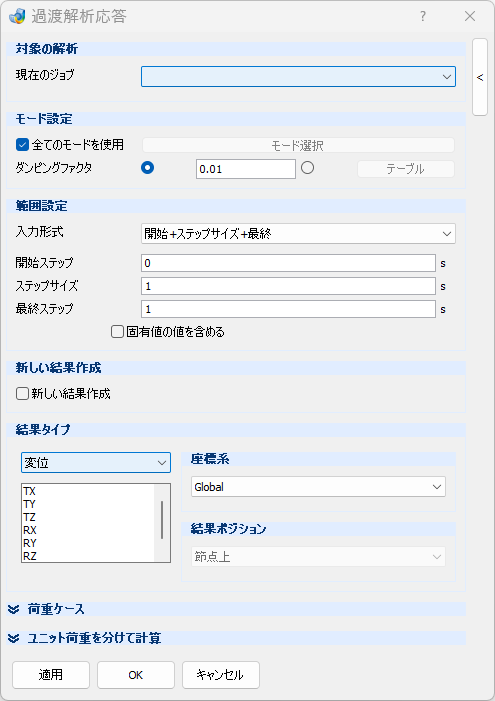The height and width of the screenshot is (701, 495).
Task: Open the 入力形式 dropdown
Action: [298, 233]
